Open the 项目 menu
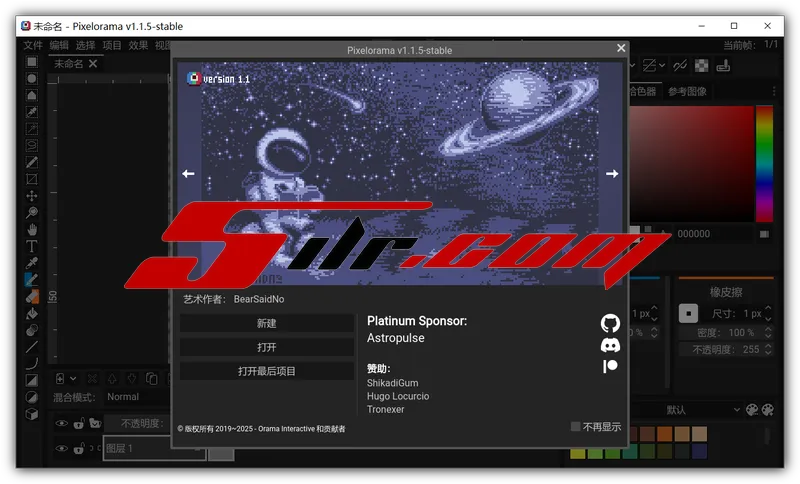 point(112,45)
